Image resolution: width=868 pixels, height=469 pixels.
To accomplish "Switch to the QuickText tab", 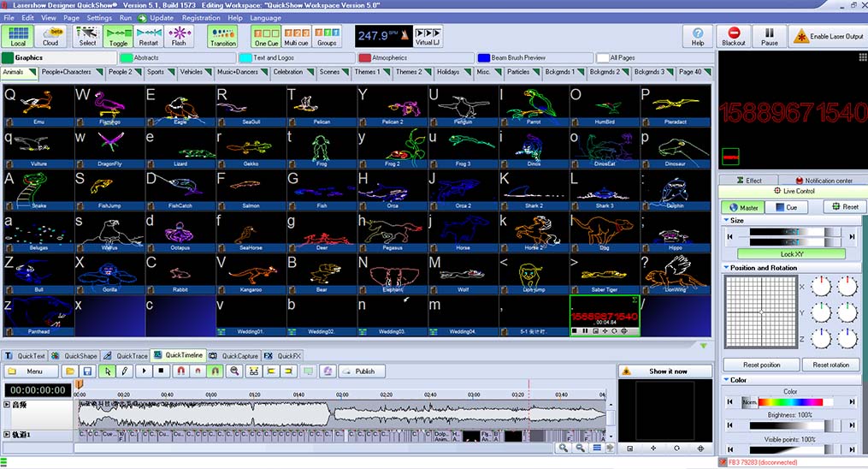I will coord(25,355).
